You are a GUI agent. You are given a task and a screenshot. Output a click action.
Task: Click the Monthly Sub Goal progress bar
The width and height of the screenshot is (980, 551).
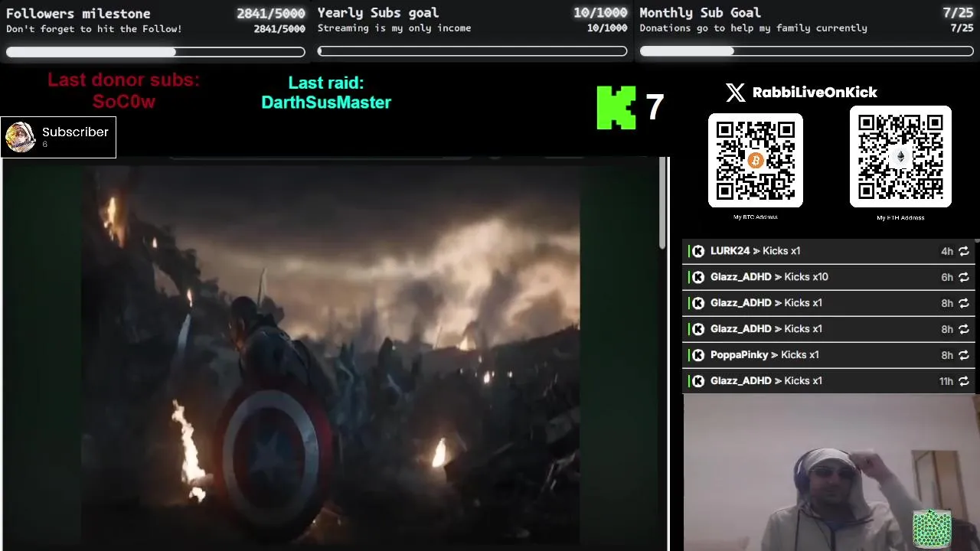[806, 51]
